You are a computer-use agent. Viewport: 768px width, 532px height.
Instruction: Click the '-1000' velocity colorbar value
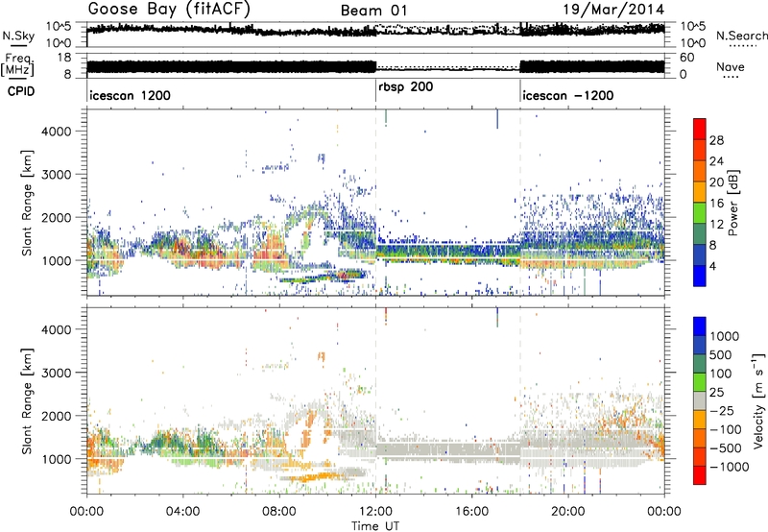(x=730, y=467)
